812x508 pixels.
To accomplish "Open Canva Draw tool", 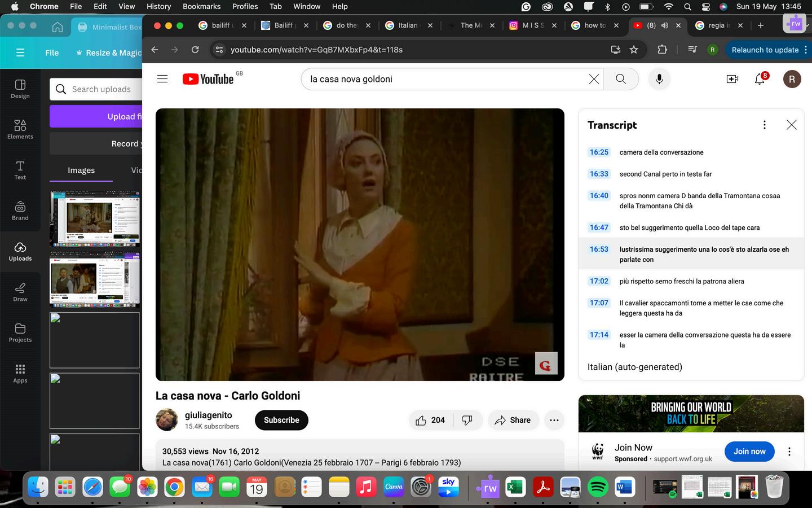I will [20, 292].
